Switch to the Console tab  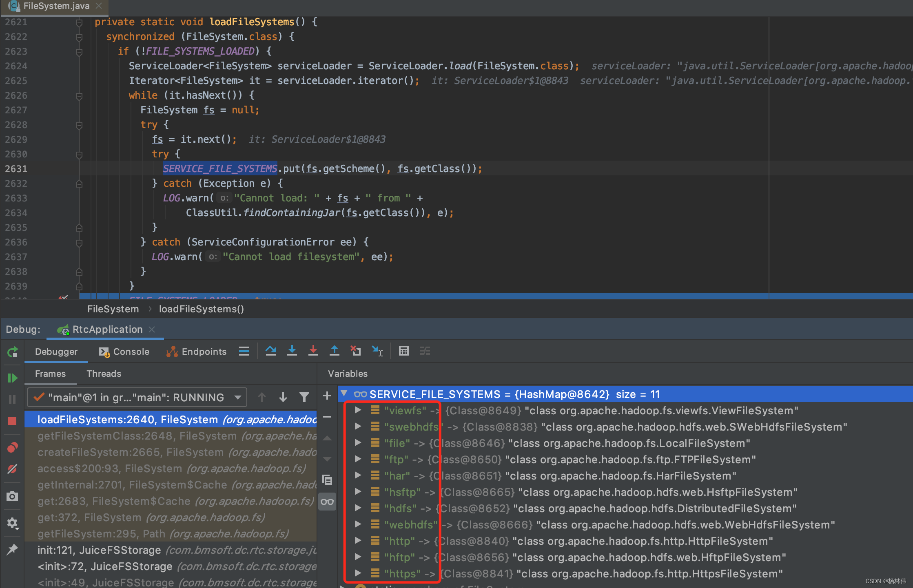[x=124, y=351]
